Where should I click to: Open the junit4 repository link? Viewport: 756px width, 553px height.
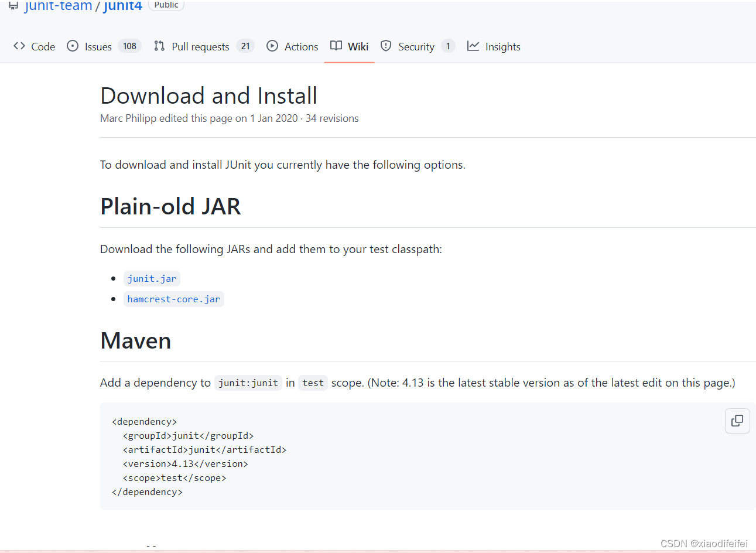pos(123,6)
